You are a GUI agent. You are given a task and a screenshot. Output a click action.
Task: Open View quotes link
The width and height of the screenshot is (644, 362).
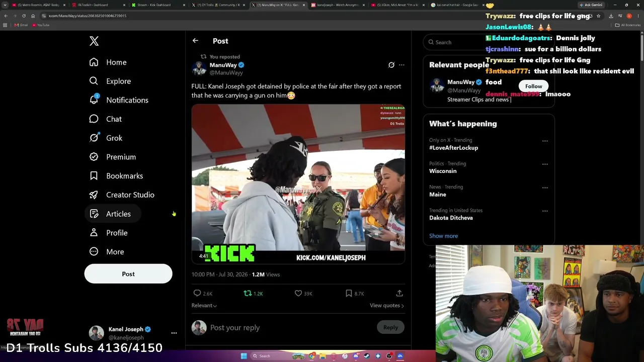click(387, 305)
